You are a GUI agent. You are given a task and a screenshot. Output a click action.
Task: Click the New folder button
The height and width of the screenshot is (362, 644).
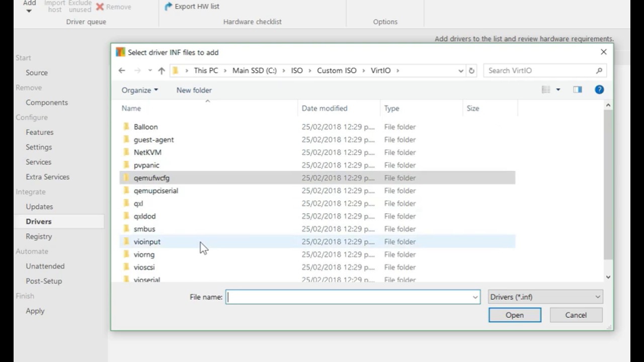pos(194,90)
